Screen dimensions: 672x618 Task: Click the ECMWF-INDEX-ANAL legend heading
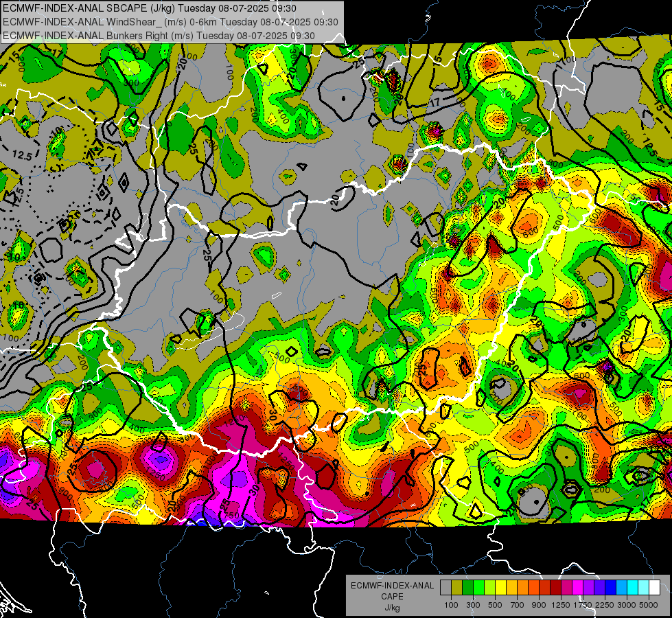(x=392, y=586)
